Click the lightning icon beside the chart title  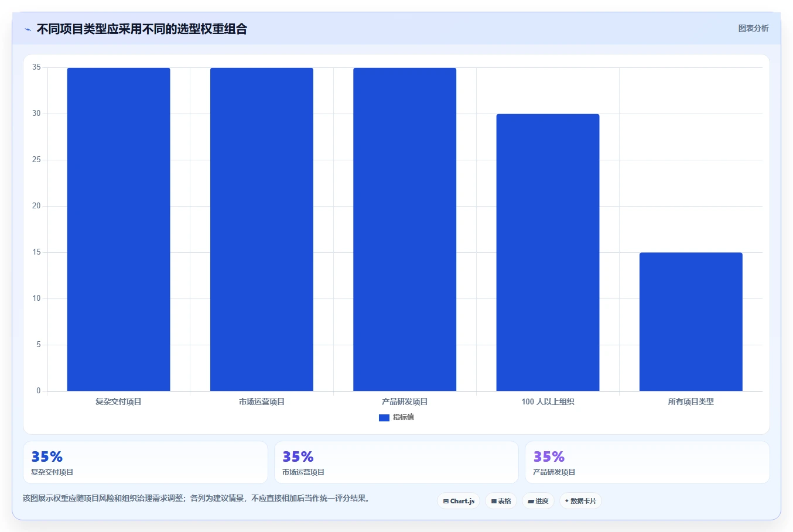tap(28, 29)
